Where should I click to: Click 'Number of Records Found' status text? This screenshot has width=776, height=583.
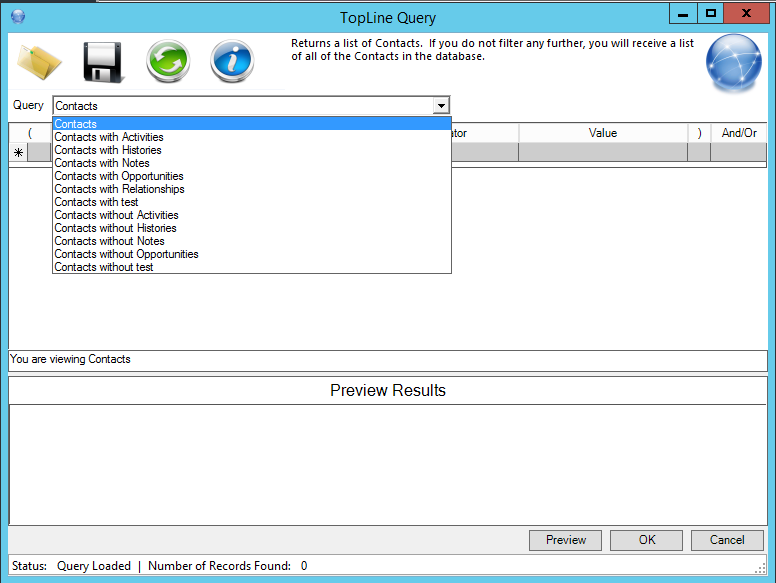pos(219,566)
